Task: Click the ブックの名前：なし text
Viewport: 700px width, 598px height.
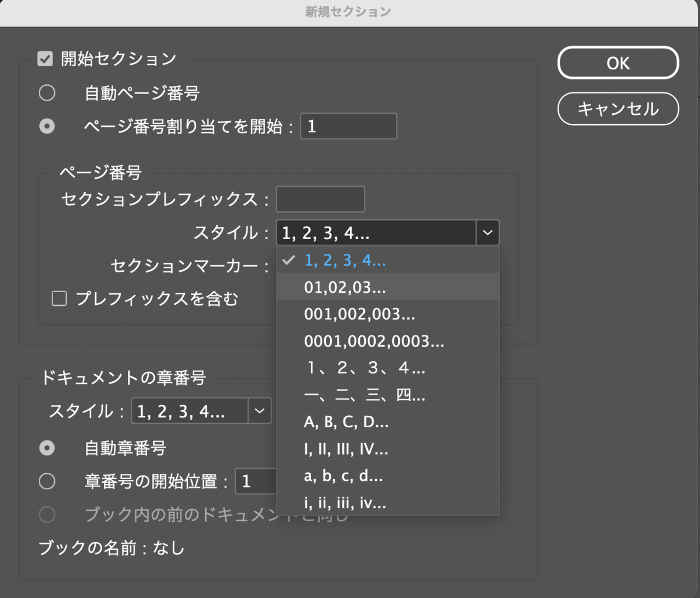Action: (x=112, y=548)
